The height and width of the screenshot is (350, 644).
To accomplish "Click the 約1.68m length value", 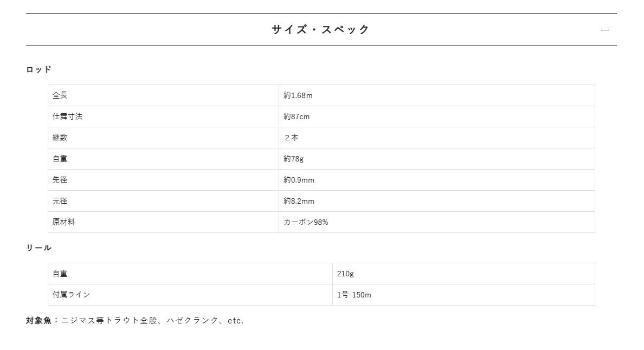I will (x=298, y=95).
